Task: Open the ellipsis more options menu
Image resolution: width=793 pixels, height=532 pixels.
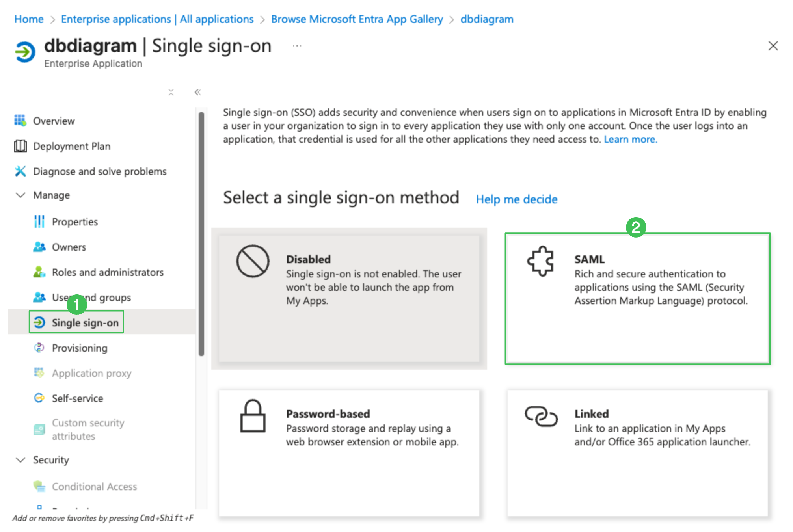Action: coord(297,46)
